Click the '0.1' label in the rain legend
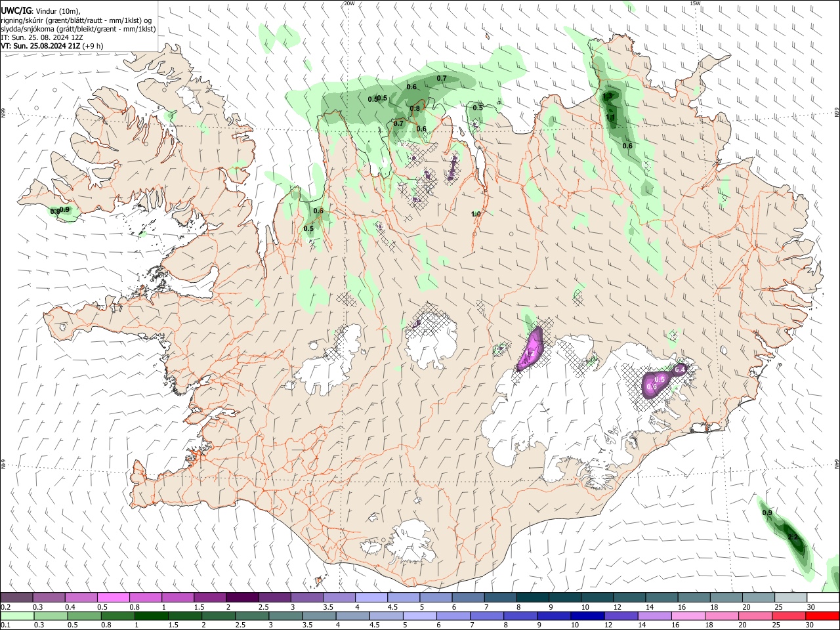This screenshot has height=630, width=840. (x=5, y=625)
